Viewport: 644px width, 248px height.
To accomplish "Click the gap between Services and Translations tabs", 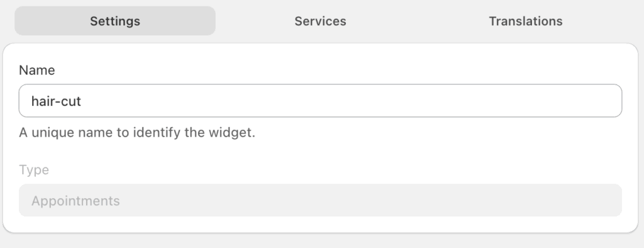I will 423,21.
